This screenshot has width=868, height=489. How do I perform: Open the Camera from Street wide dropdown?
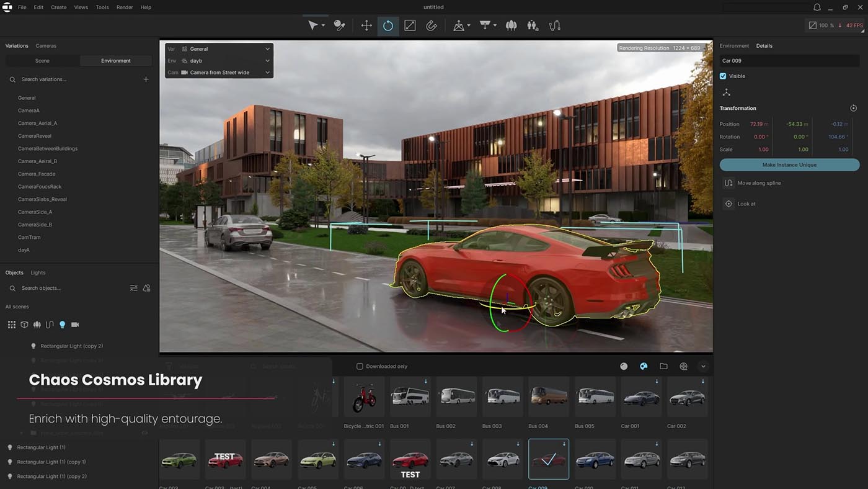coord(219,73)
